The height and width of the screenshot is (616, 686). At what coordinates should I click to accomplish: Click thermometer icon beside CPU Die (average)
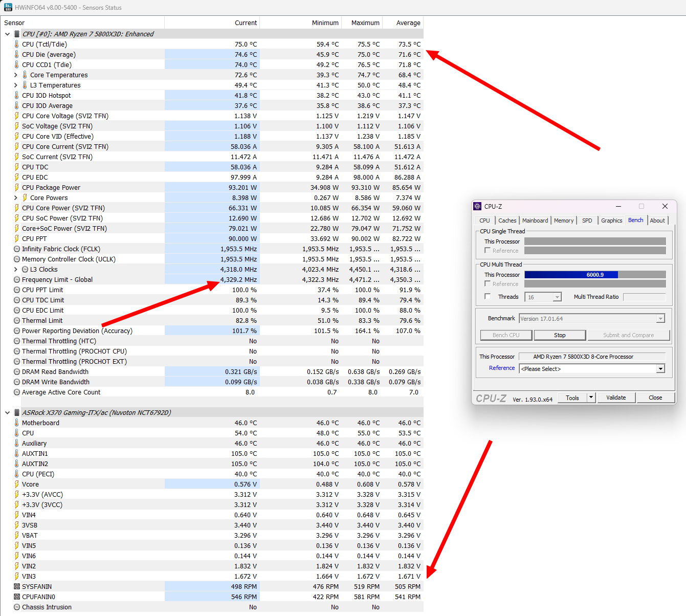coord(17,54)
